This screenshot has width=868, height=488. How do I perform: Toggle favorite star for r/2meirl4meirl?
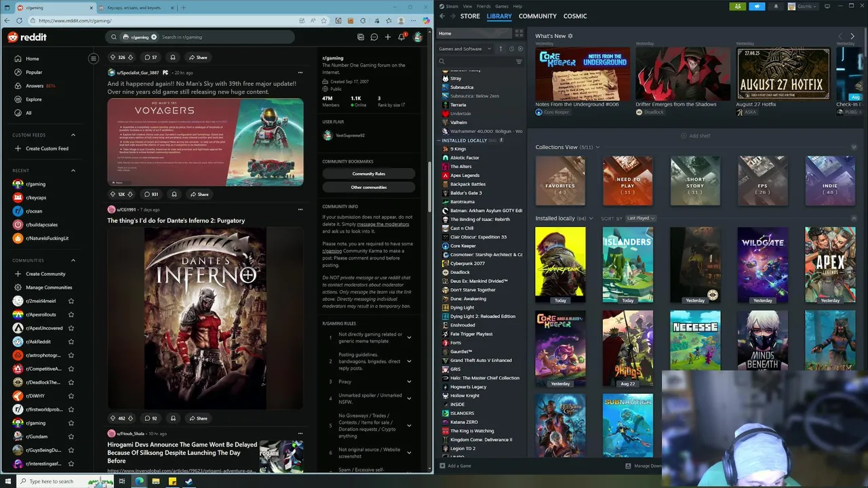(x=71, y=301)
